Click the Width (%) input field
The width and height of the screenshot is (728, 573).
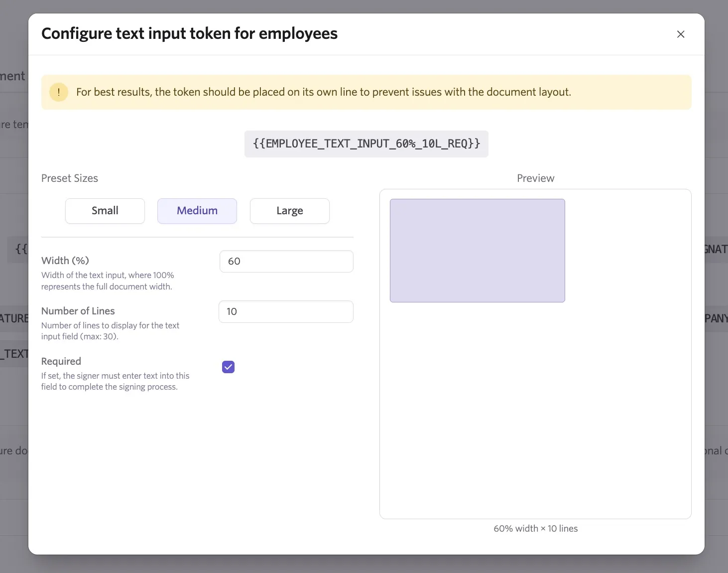coord(286,261)
